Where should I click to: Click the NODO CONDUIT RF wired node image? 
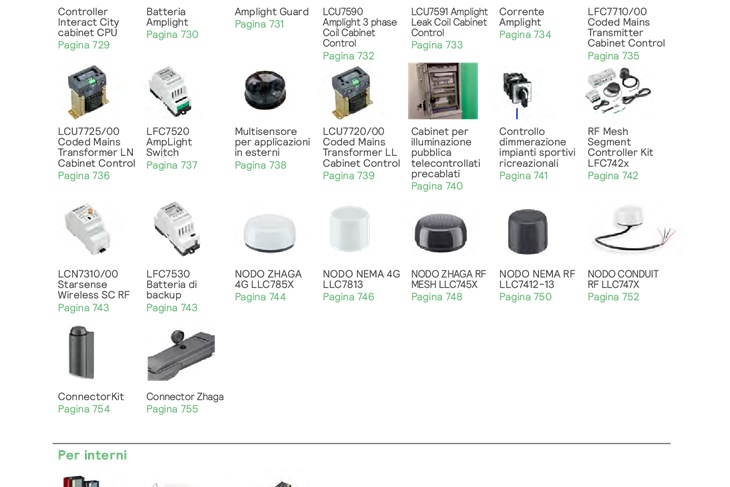pos(635,230)
